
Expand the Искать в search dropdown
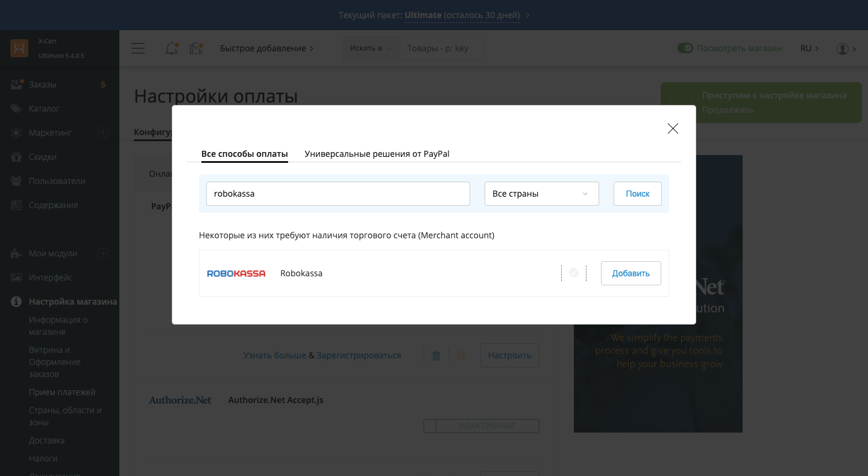coord(371,48)
